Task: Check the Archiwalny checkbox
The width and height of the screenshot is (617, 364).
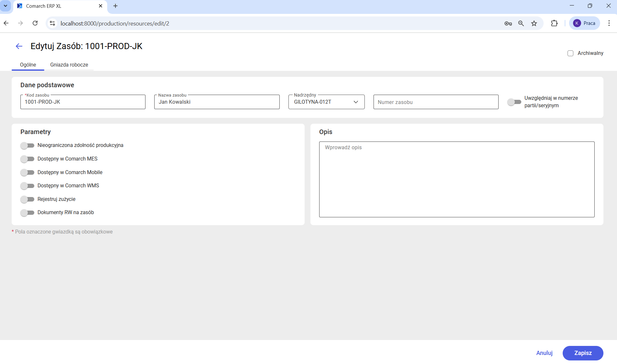Action: [x=570, y=53]
